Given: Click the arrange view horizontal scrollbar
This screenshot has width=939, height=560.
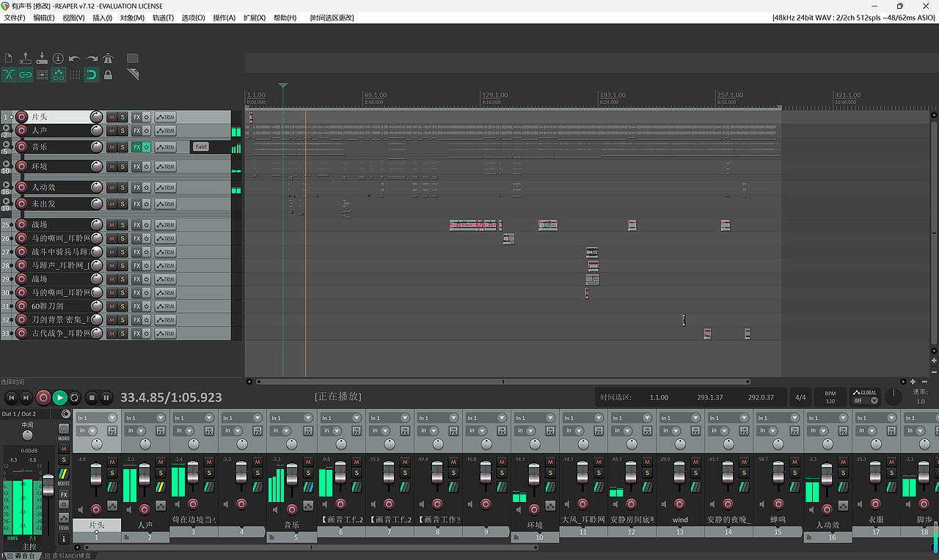Looking at the screenshot, I should 503,382.
